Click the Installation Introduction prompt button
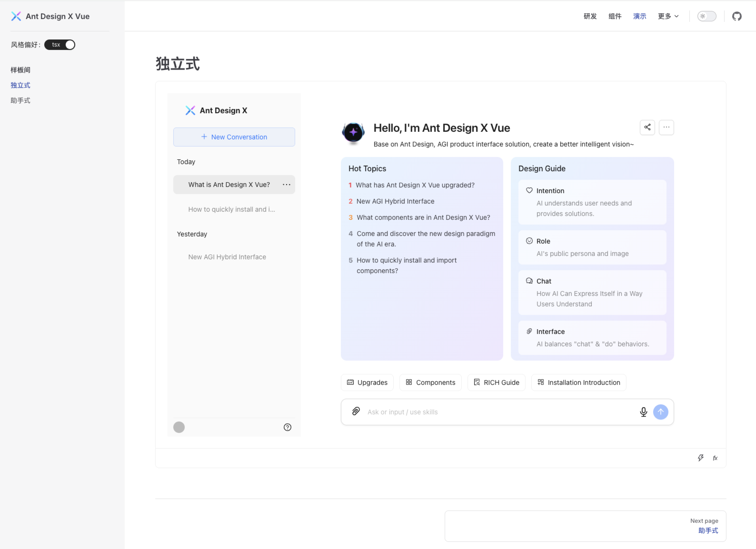This screenshot has height=549, width=756. [x=578, y=382]
